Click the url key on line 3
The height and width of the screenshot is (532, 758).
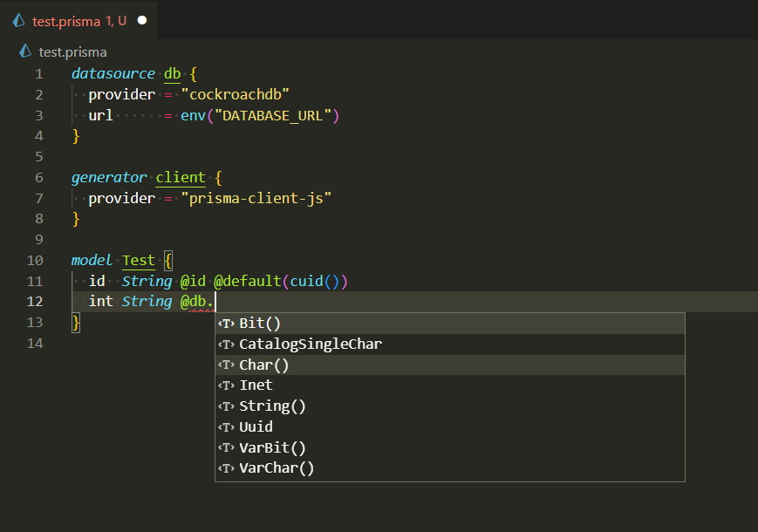click(100, 115)
